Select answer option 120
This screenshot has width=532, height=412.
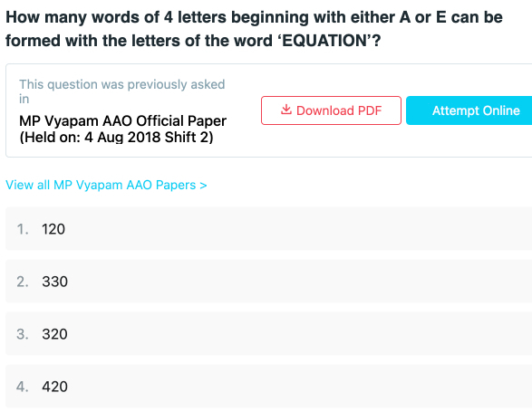[268, 229]
